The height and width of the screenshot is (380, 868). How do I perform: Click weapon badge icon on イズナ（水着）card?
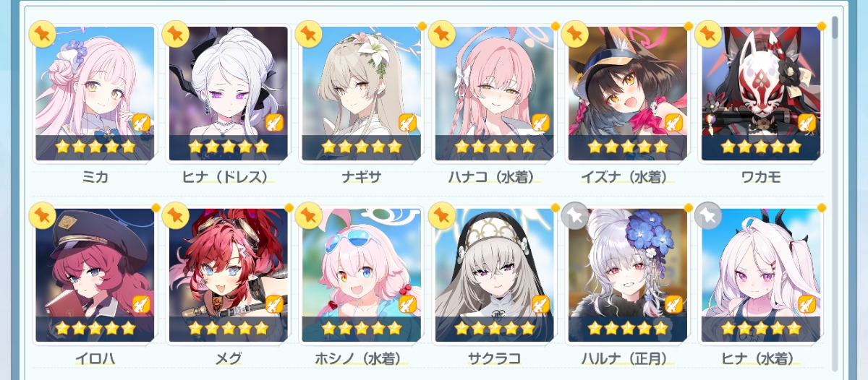(673, 123)
